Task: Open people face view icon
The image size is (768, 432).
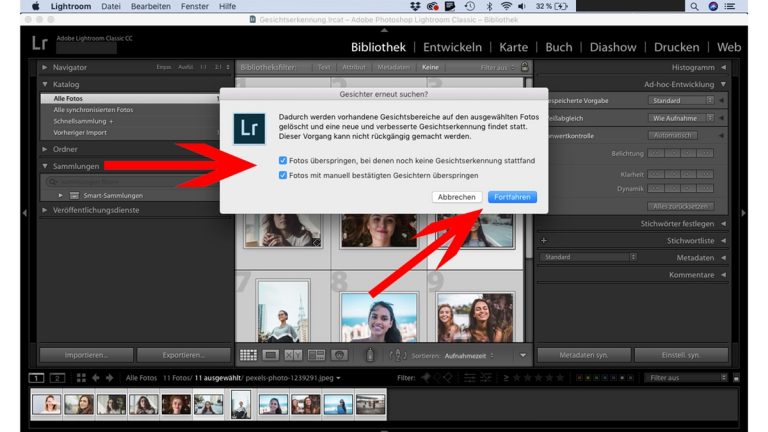Action: click(x=340, y=355)
